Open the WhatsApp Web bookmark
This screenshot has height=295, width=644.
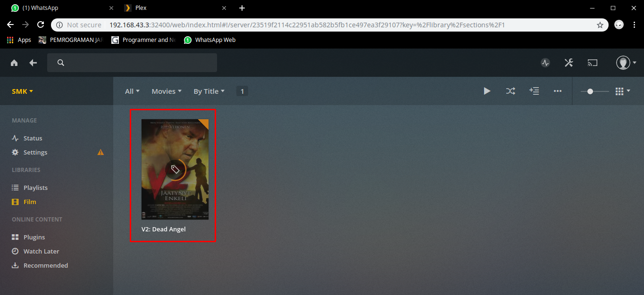pos(210,40)
